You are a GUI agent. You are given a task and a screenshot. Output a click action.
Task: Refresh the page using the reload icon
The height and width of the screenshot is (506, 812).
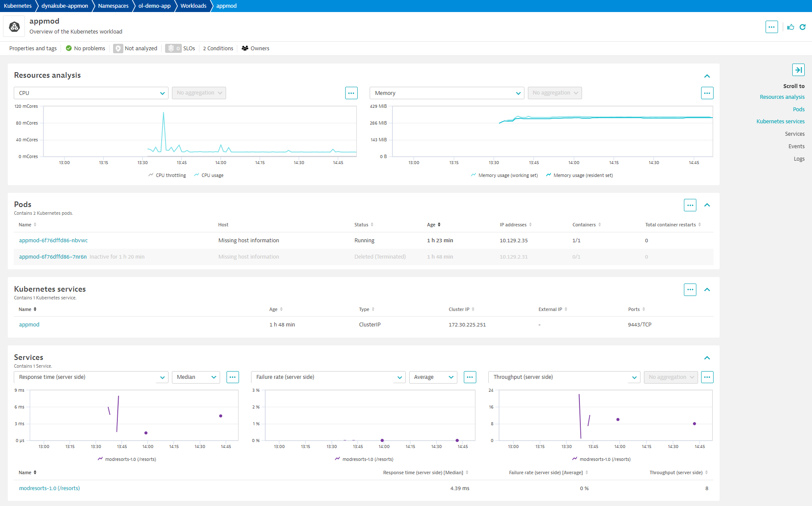pos(803,27)
